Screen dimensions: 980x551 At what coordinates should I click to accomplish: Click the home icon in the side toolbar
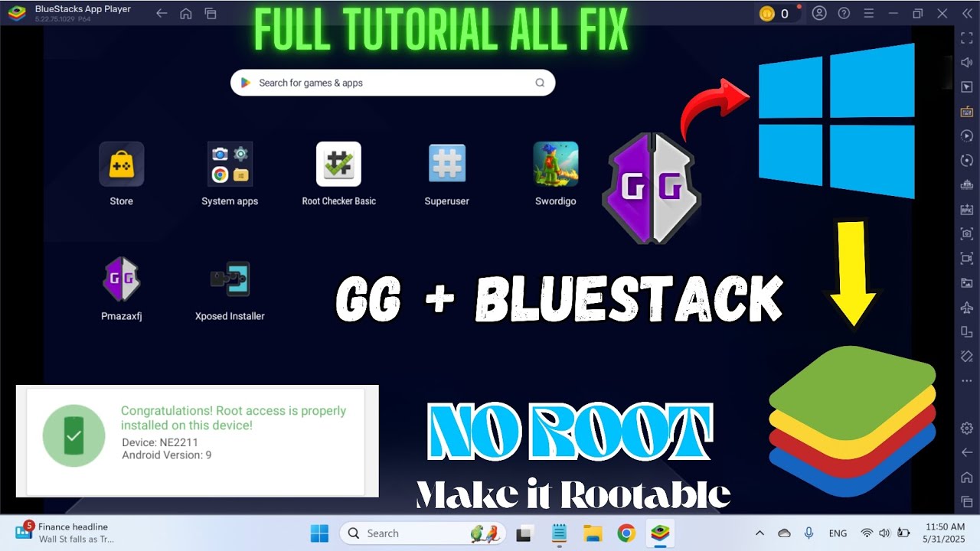click(967, 477)
